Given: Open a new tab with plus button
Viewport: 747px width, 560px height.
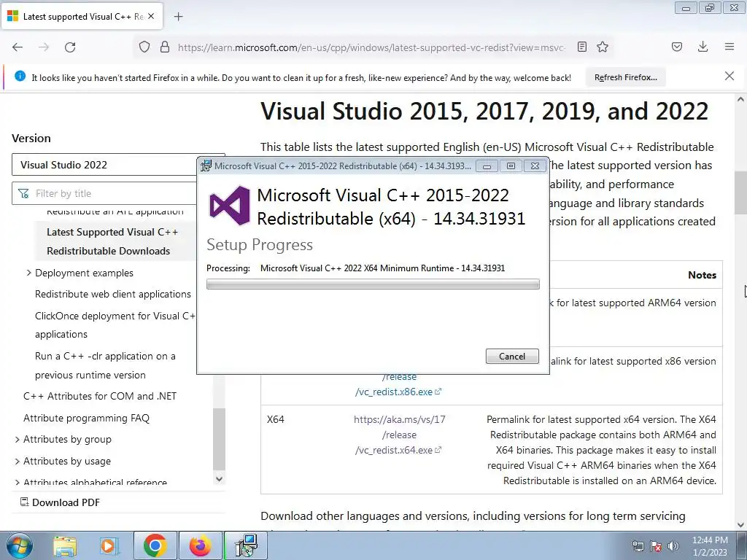Looking at the screenshot, I should pyautogui.click(x=178, y=17).
